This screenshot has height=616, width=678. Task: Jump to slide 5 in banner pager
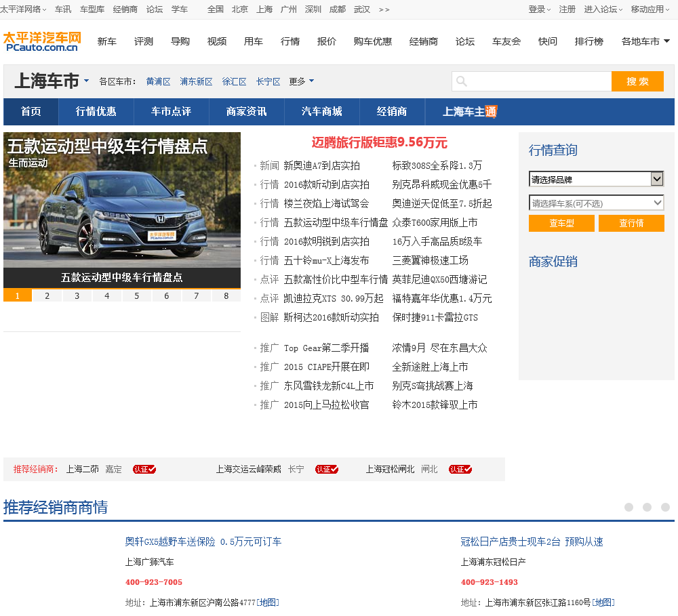click(x=136, y=296)
